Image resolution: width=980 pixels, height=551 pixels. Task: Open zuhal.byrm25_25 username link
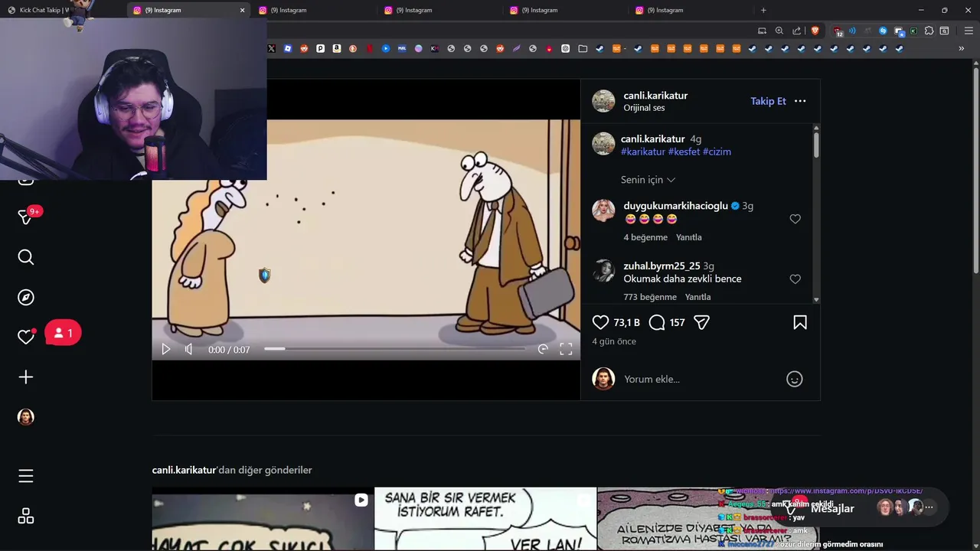click(x=661, y=266)
